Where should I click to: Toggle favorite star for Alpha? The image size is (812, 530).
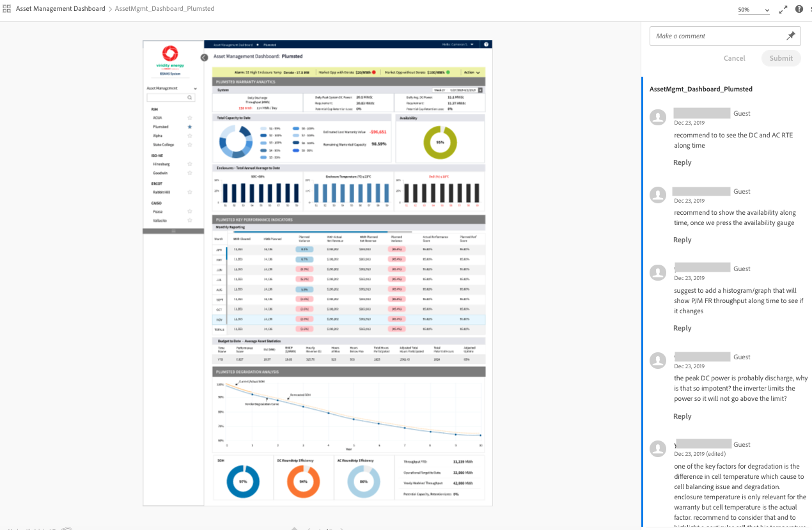190,136
